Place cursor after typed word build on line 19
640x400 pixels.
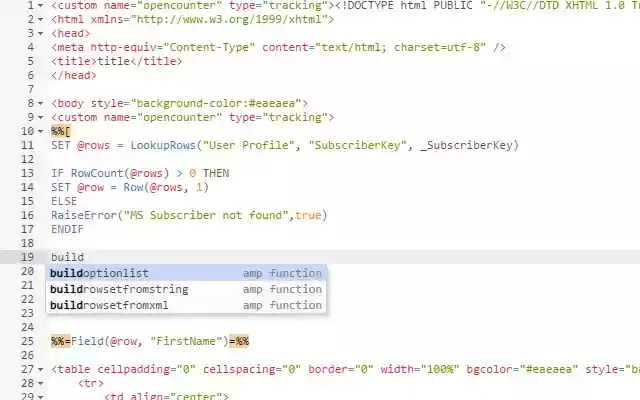point(84,257)
